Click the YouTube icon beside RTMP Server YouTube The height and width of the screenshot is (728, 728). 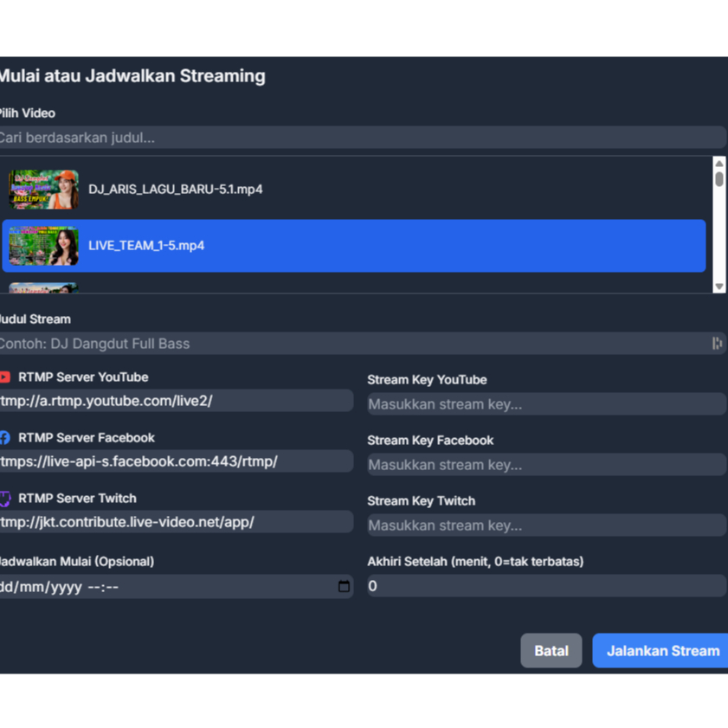pos(6,377)
